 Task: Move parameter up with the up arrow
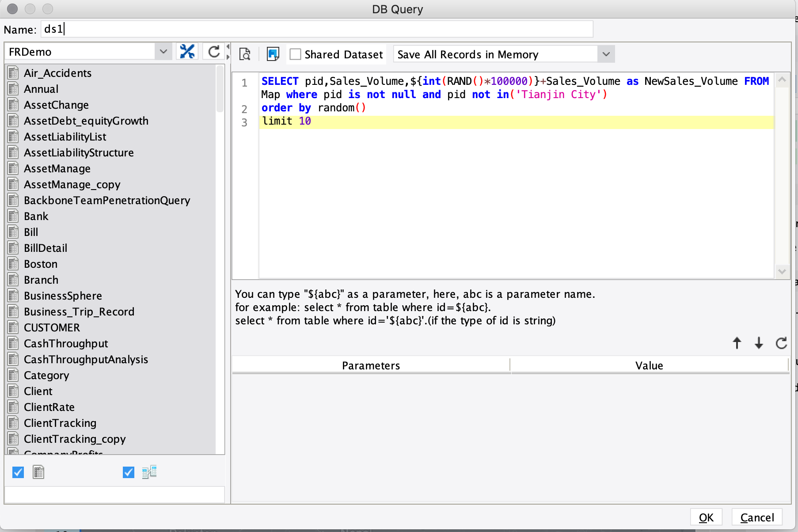[x=737, y=343]
